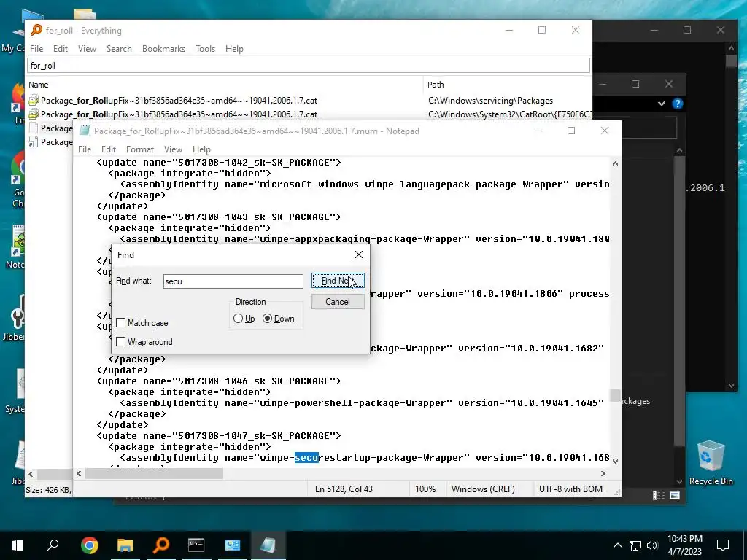Show hidden system tray icons chevron
This screenshot has width=747, height=560.
[x=617, y=545]
